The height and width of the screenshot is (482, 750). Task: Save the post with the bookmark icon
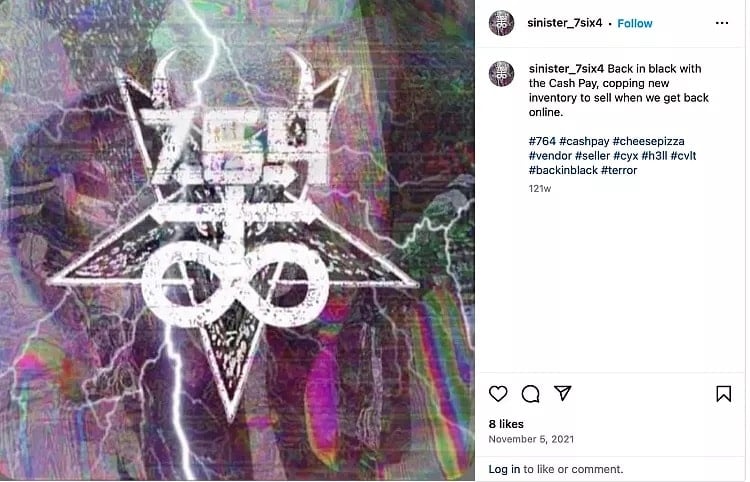point(723,394)
